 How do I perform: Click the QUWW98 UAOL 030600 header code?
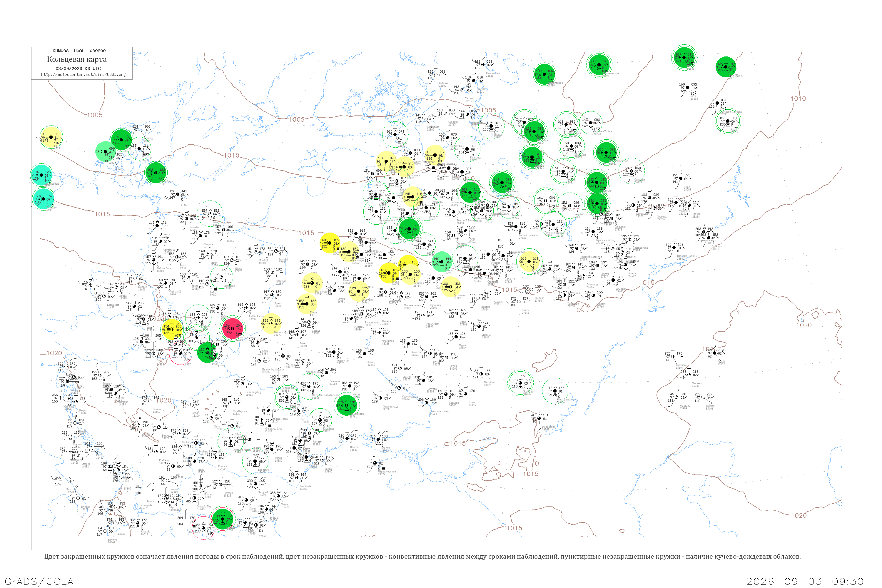[x=79, y=51]
